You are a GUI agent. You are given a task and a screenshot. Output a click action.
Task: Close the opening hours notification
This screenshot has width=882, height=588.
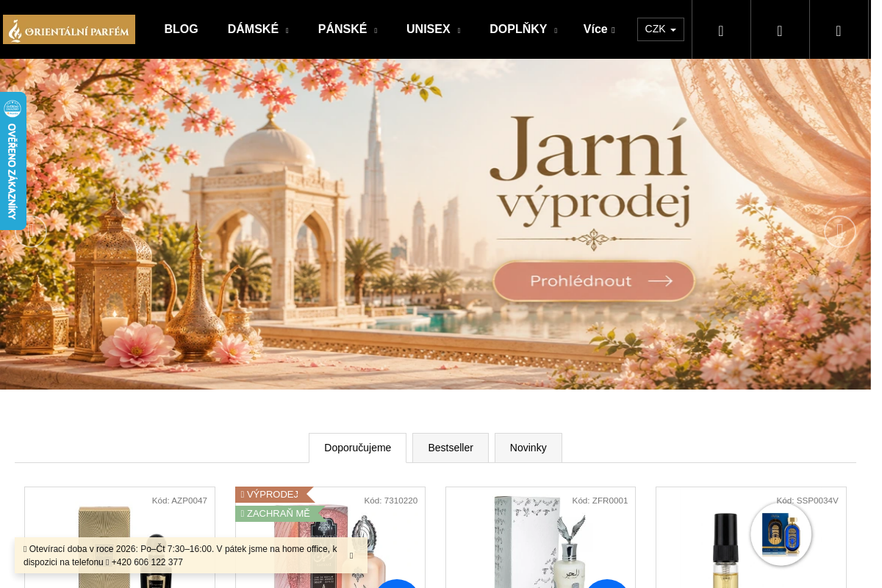coord(351,556)
